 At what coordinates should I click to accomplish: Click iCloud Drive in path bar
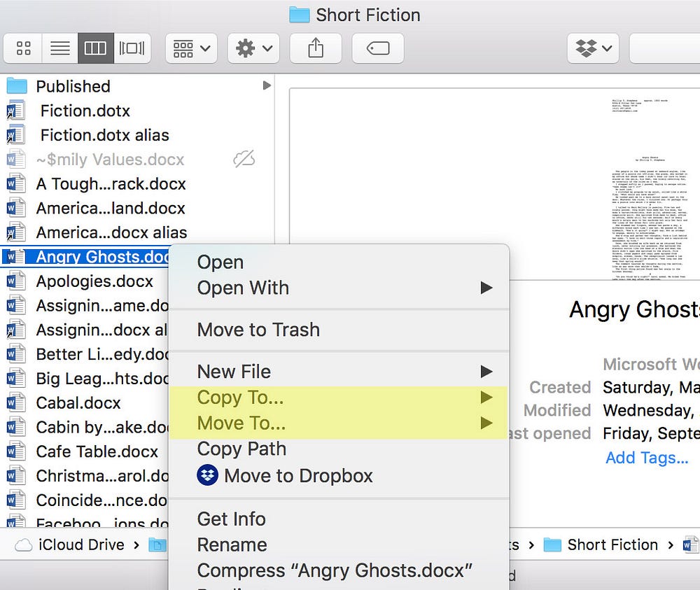(81, 545)
